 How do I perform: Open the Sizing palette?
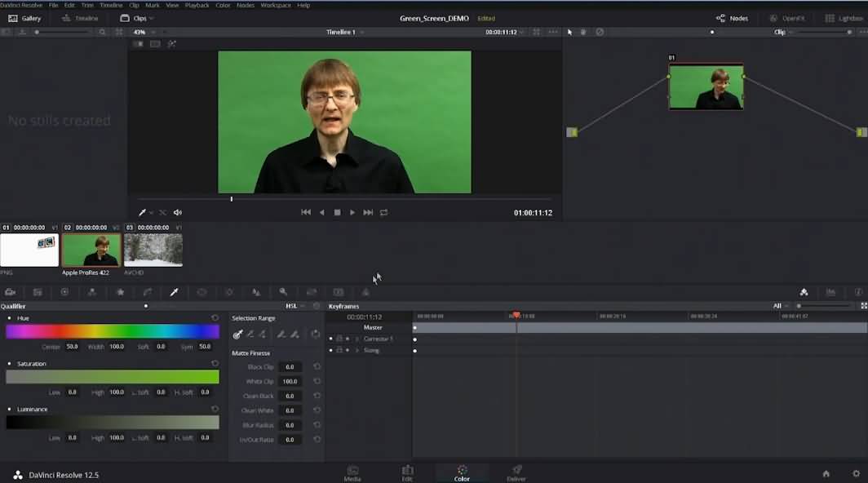[312, 292]
